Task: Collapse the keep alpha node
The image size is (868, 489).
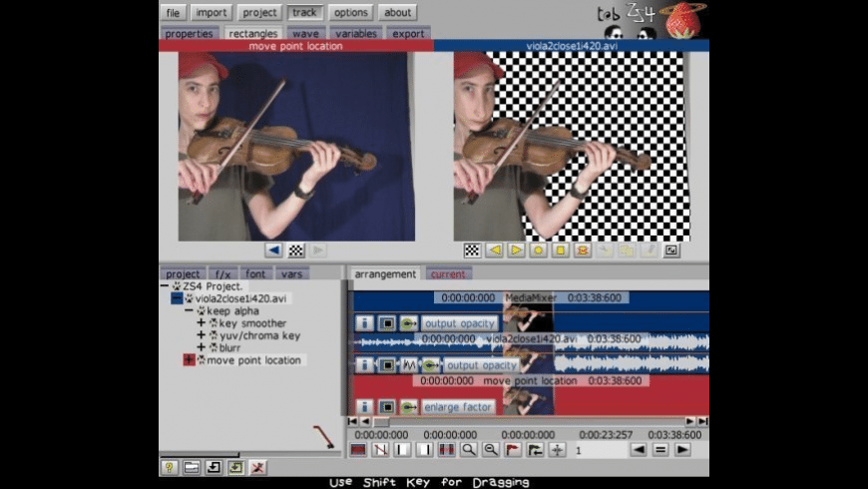Action: 189,310
